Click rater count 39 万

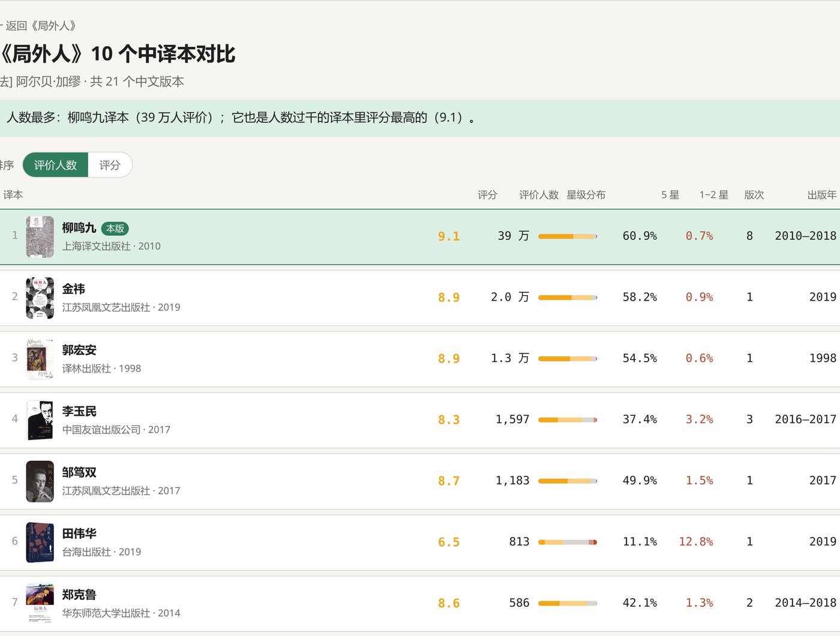(x=514, y=236)
